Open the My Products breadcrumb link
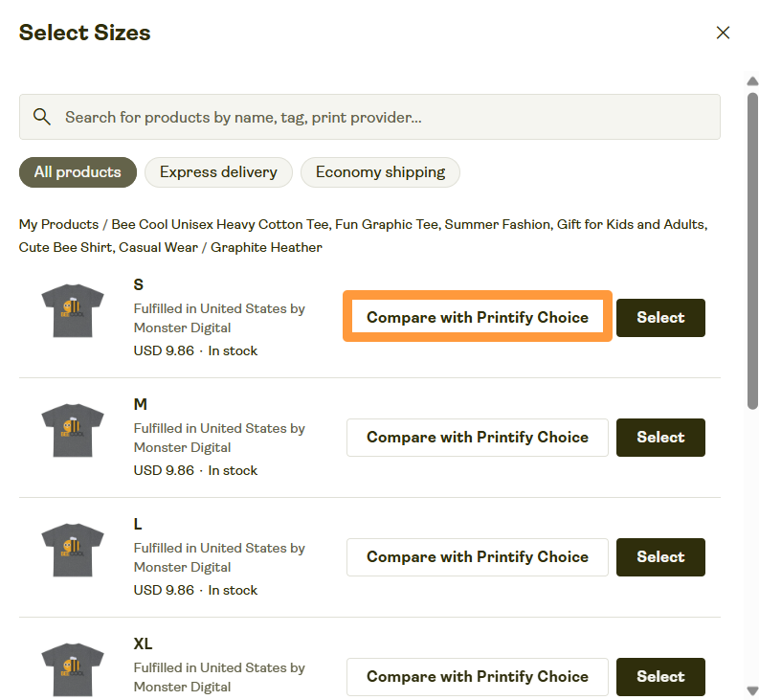This screenshot has height=700, width=759. point(58,224)
